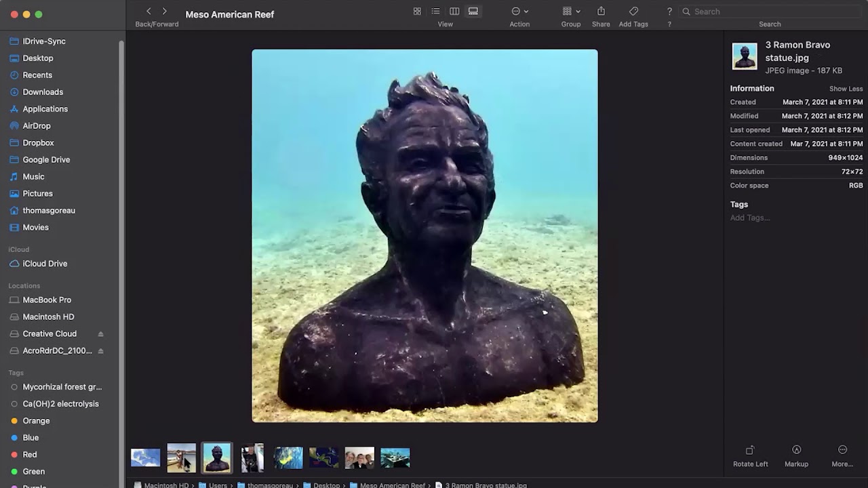Viewport: 868px width, 488px height.
Task: Click Users in path bar
Action: click(x=213, y=485)
